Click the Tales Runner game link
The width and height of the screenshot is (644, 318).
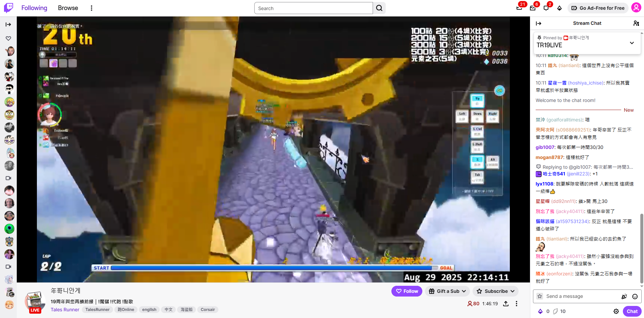[x=65, y=310]
